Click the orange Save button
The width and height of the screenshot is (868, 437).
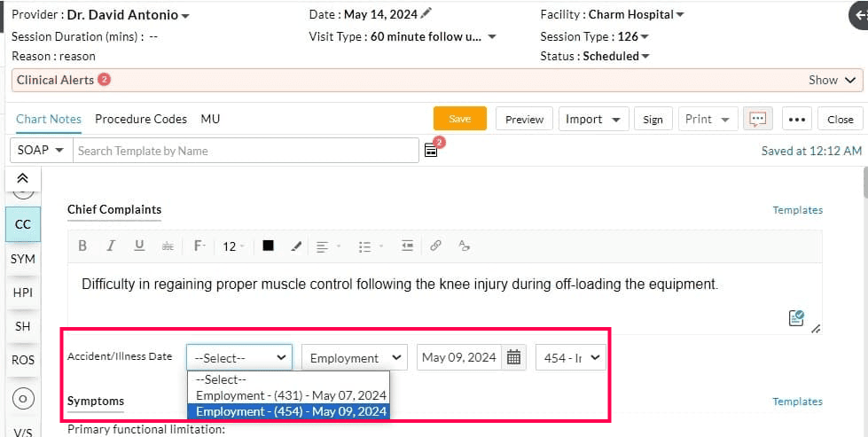pyautogui.click(x=459, y=119)
